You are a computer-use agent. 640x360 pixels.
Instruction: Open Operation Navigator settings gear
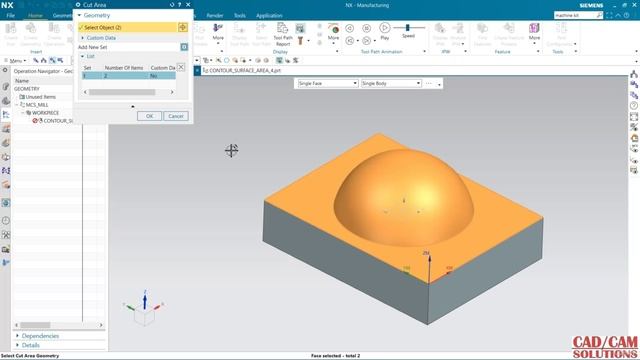click(x=5, y=70)
